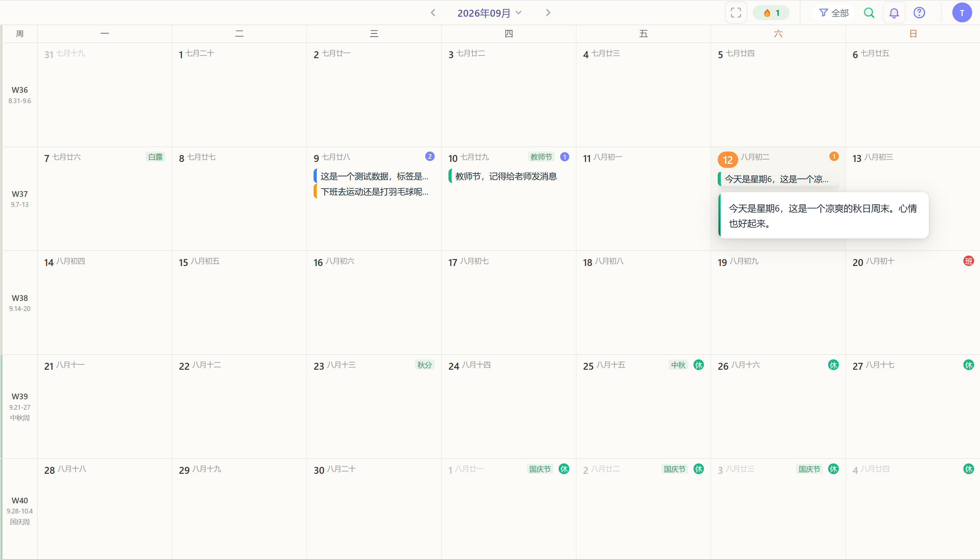The width and height of the screenshot is (980, 559).
Task: Open note 下班去运动还是打羽毛球呢...
Action: pyautogui.click(x=374, y=191)
